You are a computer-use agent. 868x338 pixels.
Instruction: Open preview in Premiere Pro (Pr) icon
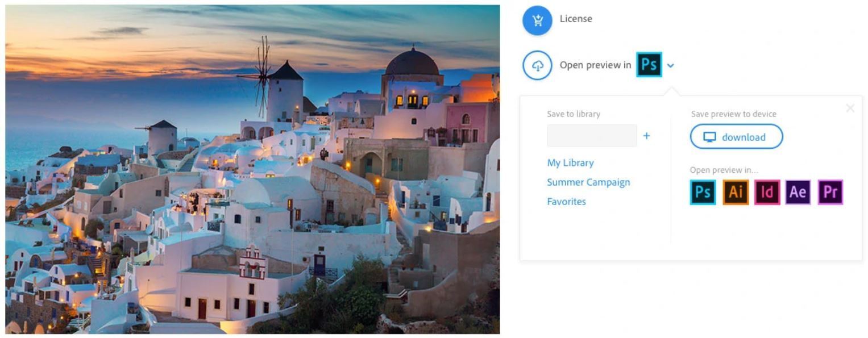click(x=830, y=192)
